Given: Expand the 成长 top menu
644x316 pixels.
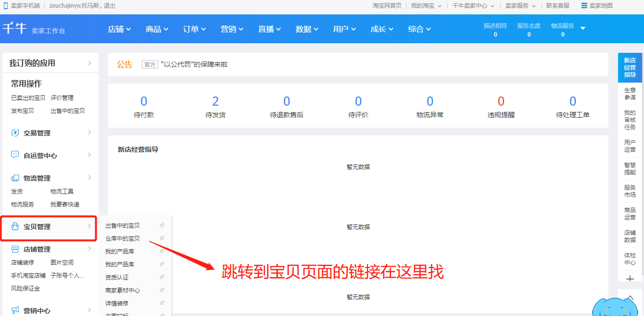Looking at the screenshot, I should click(x=382, y=29).
